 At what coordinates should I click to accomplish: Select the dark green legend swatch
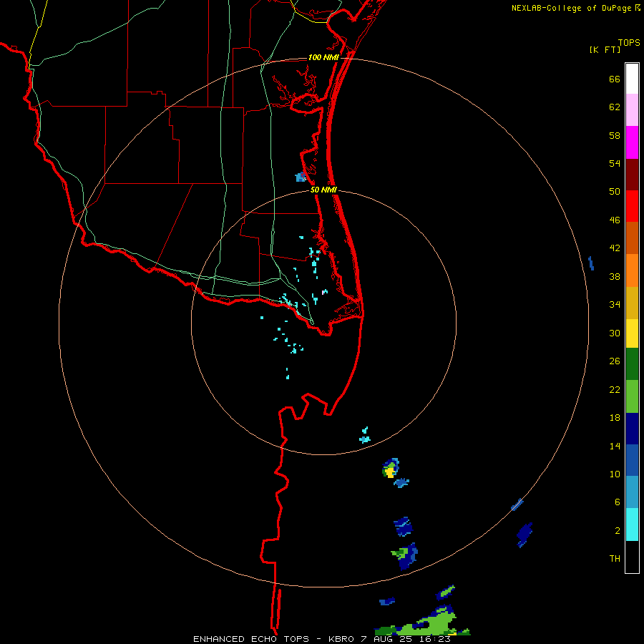tap(632, 364)
